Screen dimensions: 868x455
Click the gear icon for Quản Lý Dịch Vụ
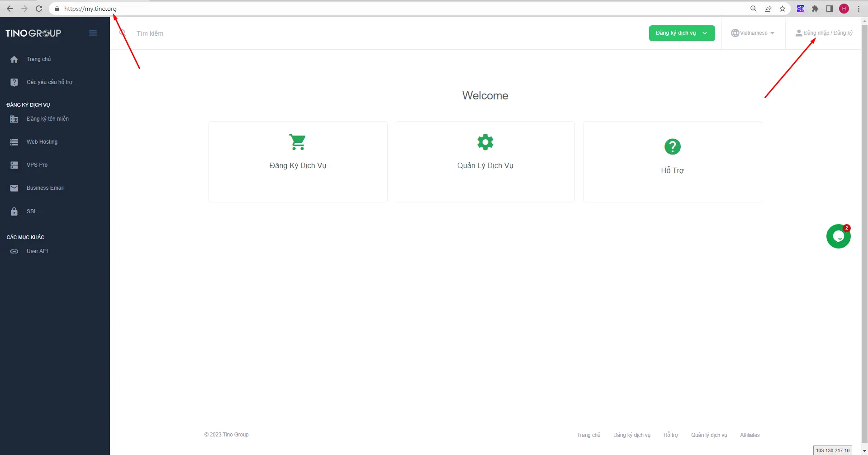click(485, 142)
